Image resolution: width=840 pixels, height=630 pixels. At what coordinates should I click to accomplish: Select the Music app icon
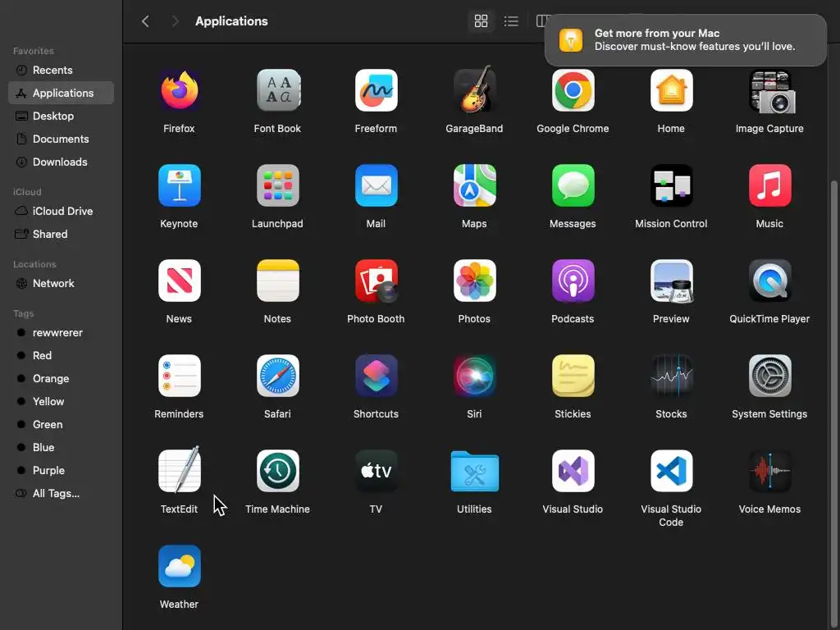pos(769,185)
